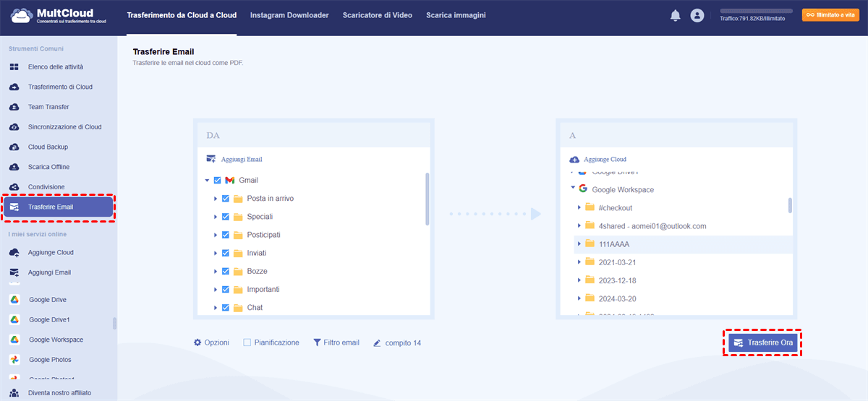Open Scarica immagini tab
Viewport: 868px width, 401px height.
[x=456, y=15]
